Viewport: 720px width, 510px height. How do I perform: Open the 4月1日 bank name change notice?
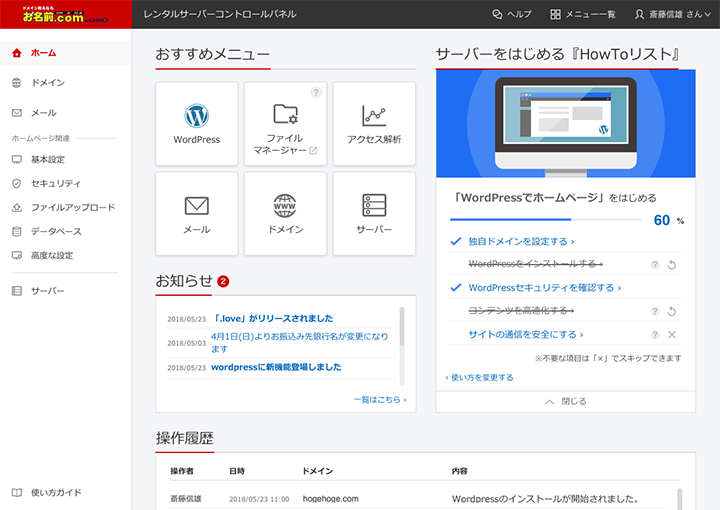(x=299, y=342)
